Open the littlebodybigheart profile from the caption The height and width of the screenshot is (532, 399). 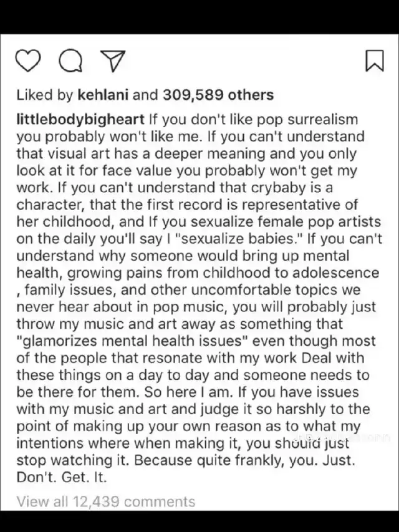point(81,120)
